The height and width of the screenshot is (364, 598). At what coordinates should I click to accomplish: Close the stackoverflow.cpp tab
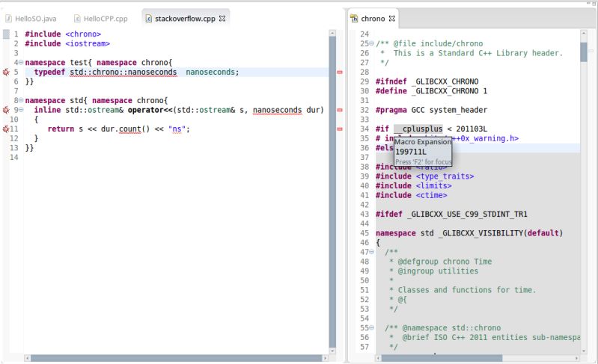pyautogui.click(x=222, y=18)
